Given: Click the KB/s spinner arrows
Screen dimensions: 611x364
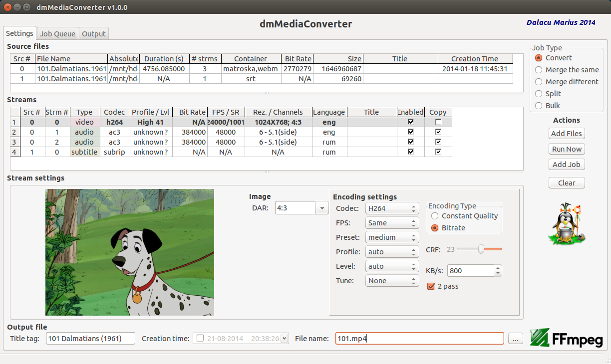Looking at the screenshot, I should point(498,271).
